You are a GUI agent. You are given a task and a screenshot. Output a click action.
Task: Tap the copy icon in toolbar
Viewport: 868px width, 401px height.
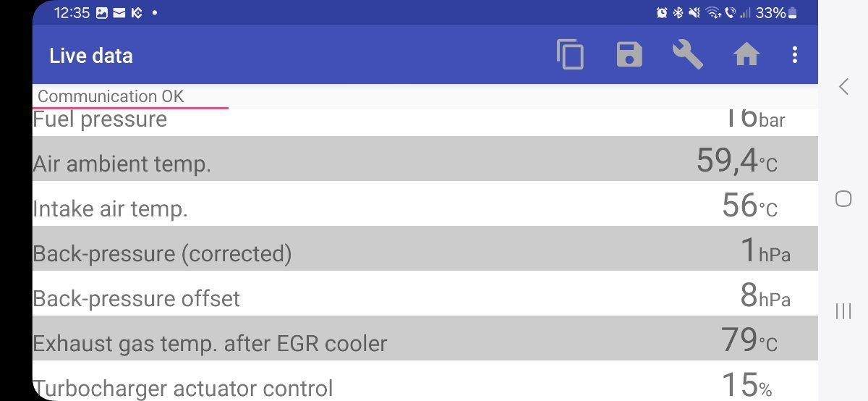pyautogui.click(x=570, y=55)
